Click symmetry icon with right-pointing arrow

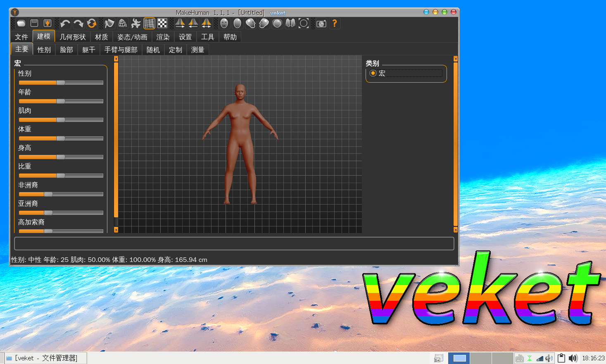(x=180, y=24)
